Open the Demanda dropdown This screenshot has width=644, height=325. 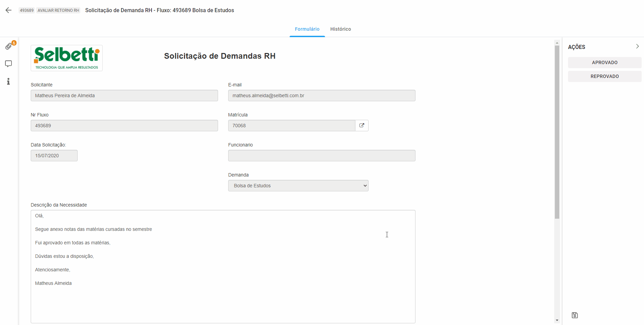click(x=298, y=186)
